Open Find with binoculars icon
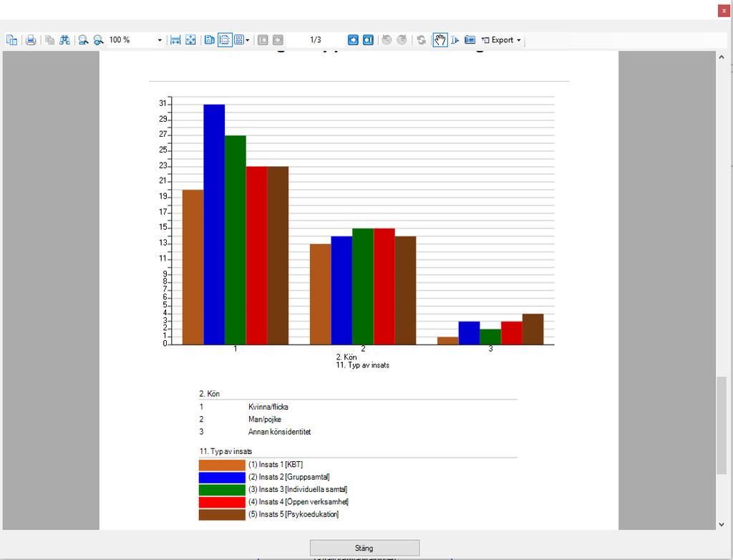Screen dimensions: 733x560 64,40
